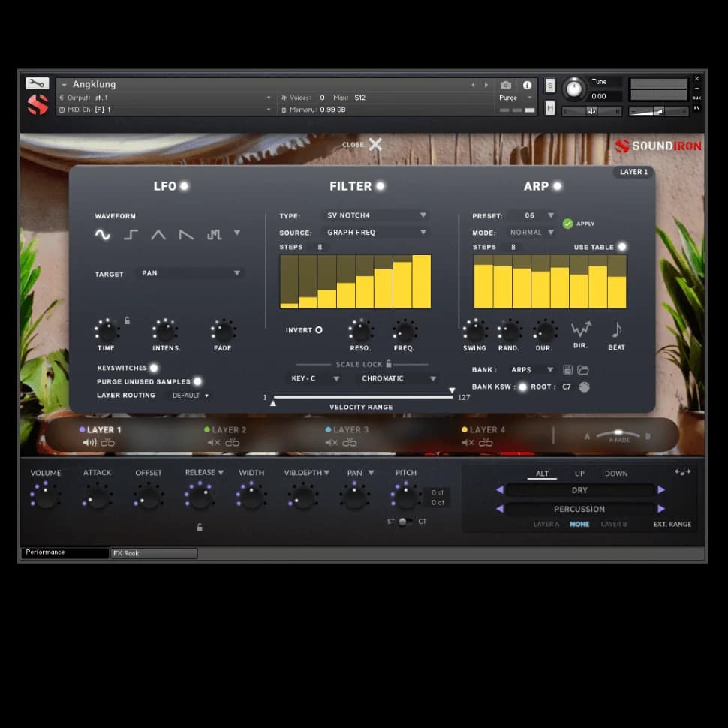Mute Layer 1 speaker icon

(90, 443)
